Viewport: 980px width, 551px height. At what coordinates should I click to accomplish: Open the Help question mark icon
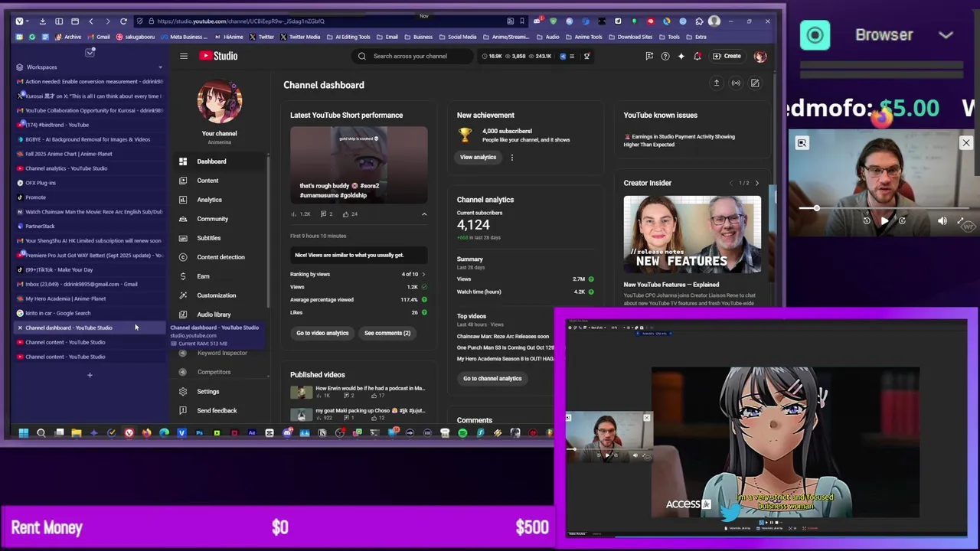(665, 56)
